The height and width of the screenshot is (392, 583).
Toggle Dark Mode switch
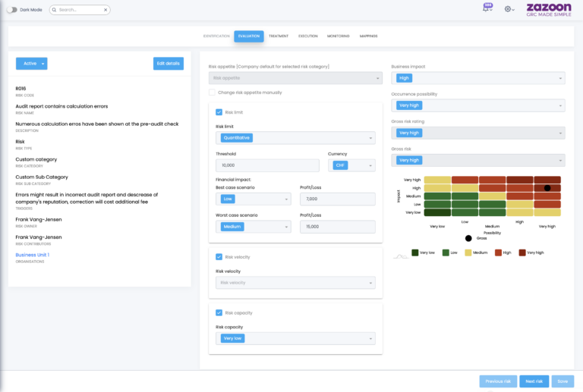click(x=12, y=10)
